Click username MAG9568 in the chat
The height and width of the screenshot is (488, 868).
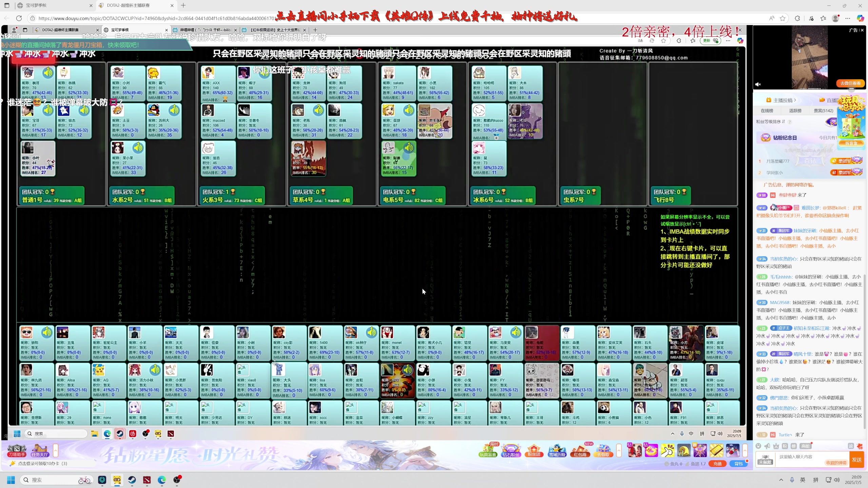(x=780, y=303)
